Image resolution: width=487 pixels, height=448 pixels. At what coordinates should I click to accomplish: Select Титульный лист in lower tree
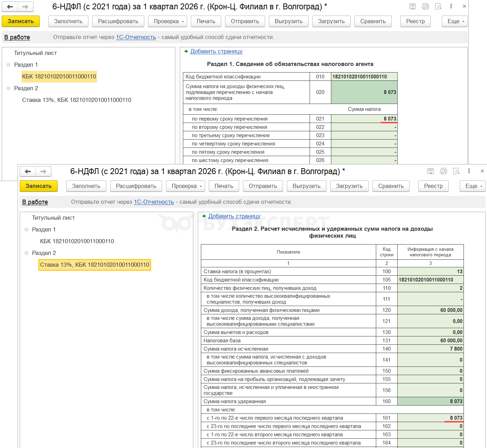(x=53, y=218)
